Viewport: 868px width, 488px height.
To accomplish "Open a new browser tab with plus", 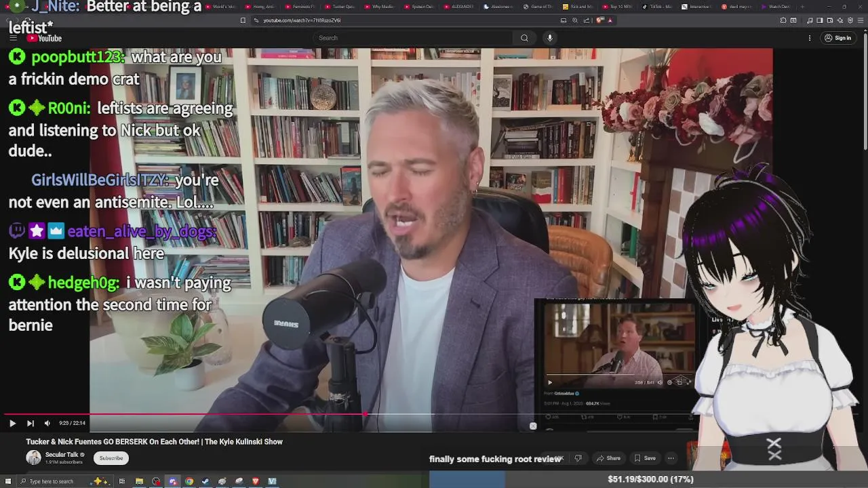I will point(803,7).
